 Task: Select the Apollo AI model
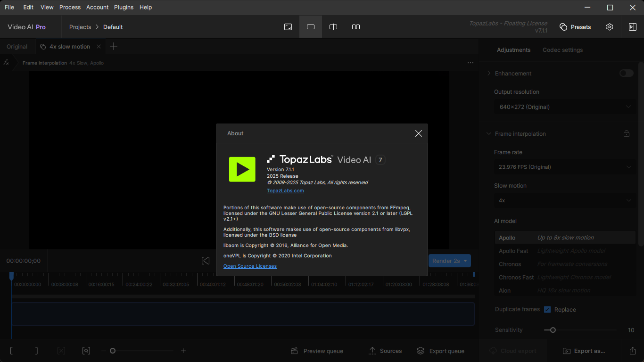(565, 238)
